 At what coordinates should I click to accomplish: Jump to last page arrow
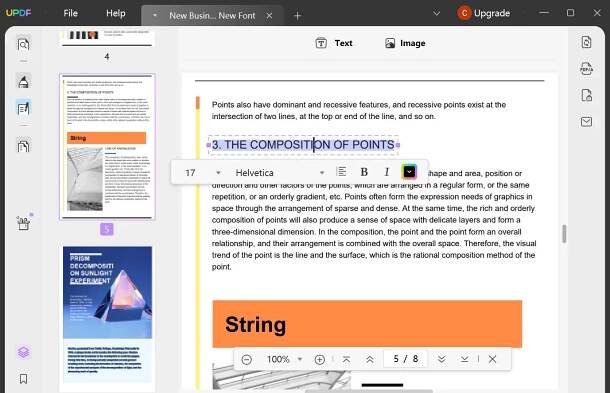tap(465, 359)
